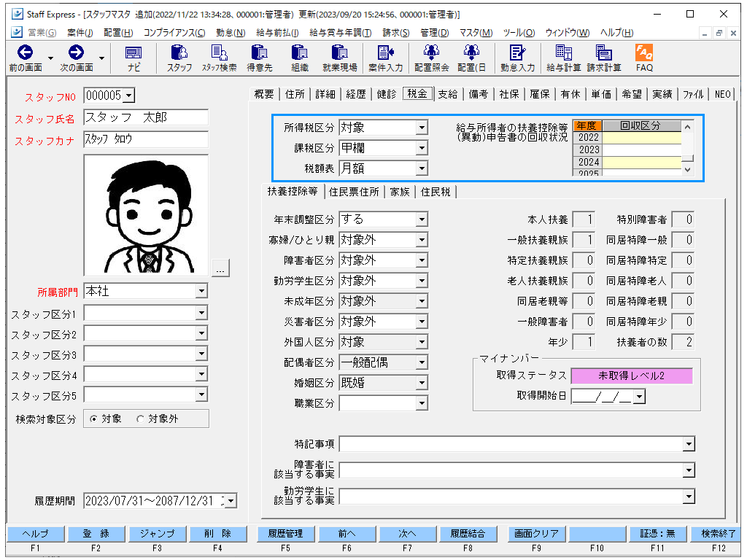Click the pink 未取得レベル2 status field
Screen dimensions: 747x560
point(631,376)
